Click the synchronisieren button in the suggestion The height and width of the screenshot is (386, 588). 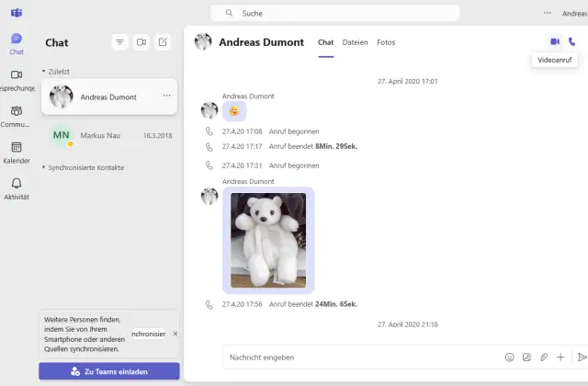pyautogui.click(x=149, y=334)
